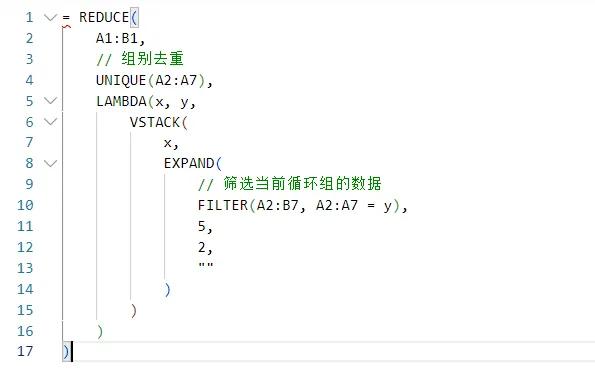
Task: Click the closing parenthesis on line 14
Action: tap(167, 289)
